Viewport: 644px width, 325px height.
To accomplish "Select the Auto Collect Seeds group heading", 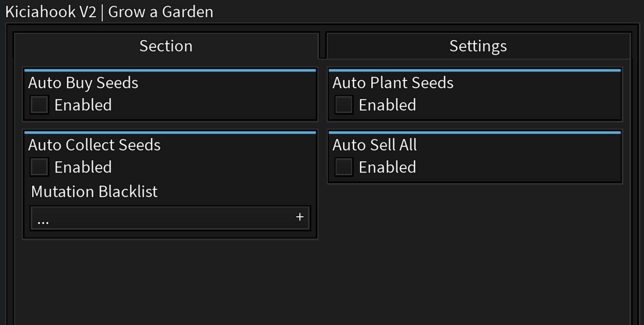I will click(x=94, y=145).
